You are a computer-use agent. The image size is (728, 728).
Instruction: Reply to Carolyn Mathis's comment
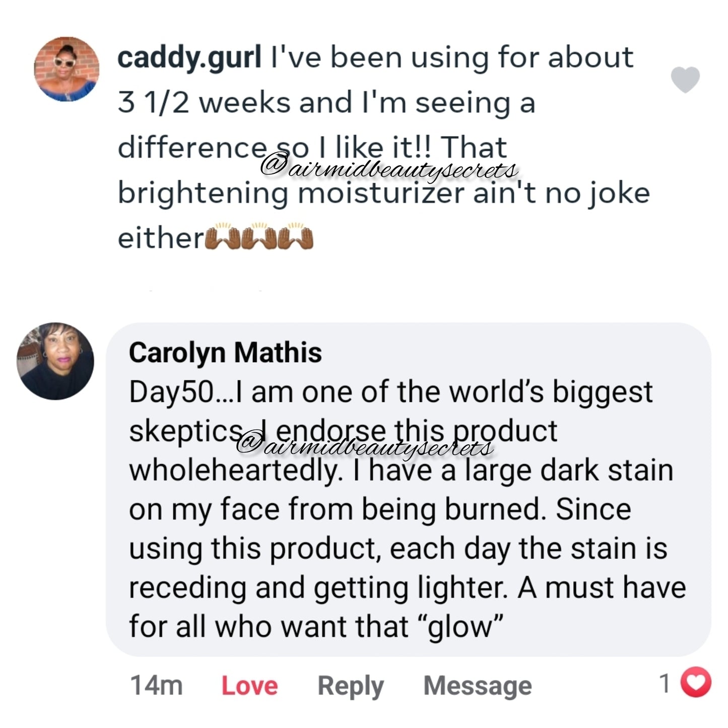click(x=350, y=686)
